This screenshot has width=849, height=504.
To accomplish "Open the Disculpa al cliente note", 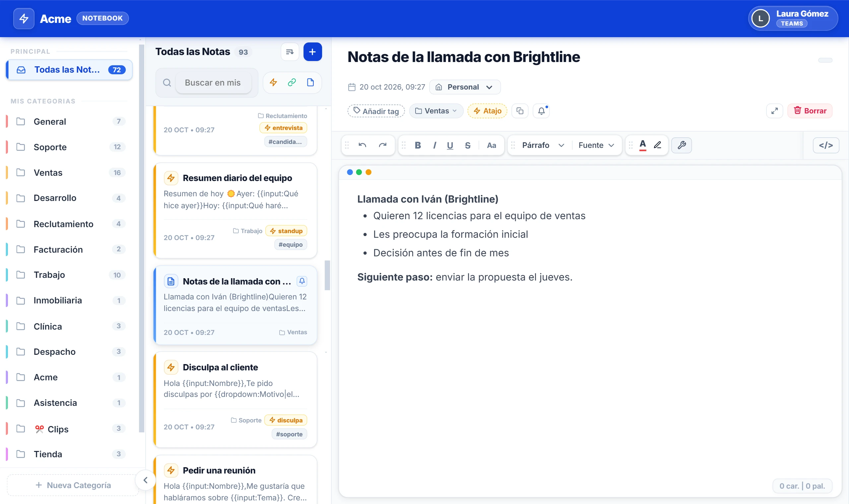I will point(235,400).
